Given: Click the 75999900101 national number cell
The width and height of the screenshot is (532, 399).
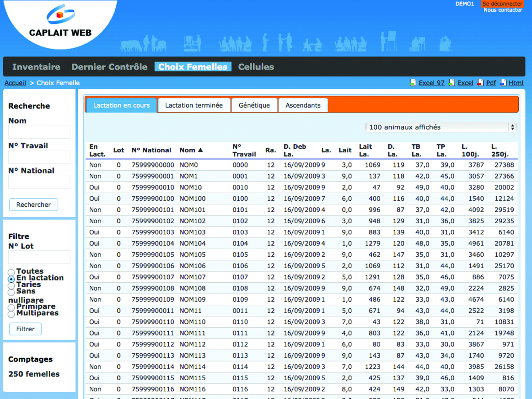Looking at the screenshot, I should (153, 210).
